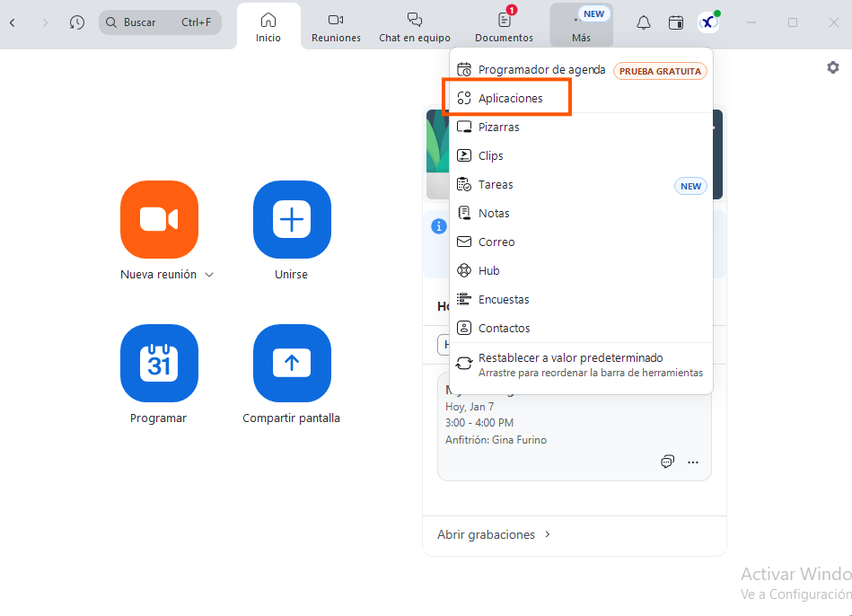Open three-dot options on meeting card
Screen dimensions: 852x616
693,462
